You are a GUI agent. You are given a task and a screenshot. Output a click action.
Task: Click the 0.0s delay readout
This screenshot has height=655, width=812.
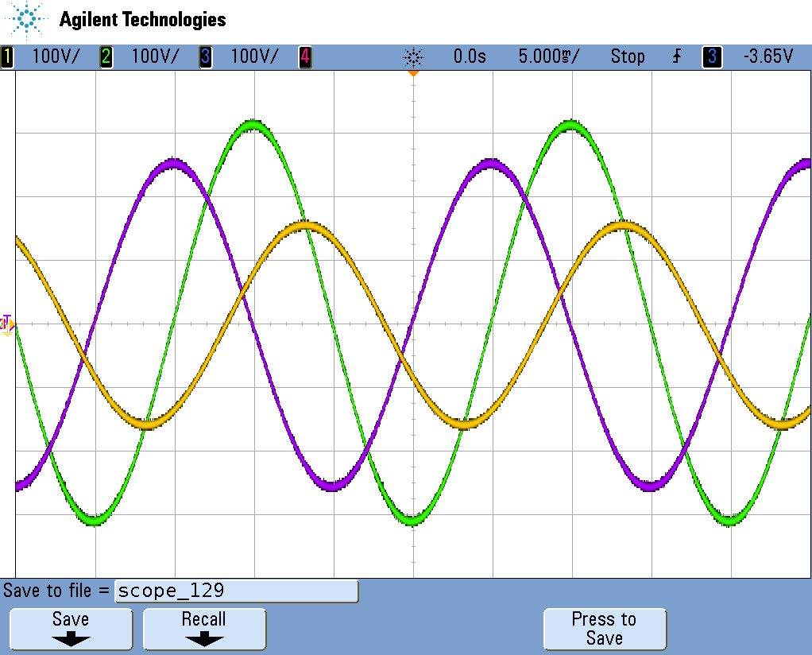click(470, 57)
